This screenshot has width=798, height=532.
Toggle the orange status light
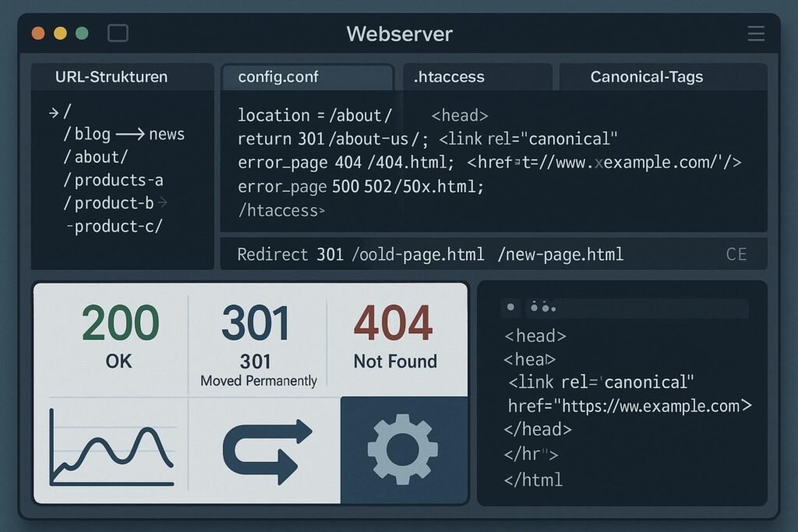point(38,34)
